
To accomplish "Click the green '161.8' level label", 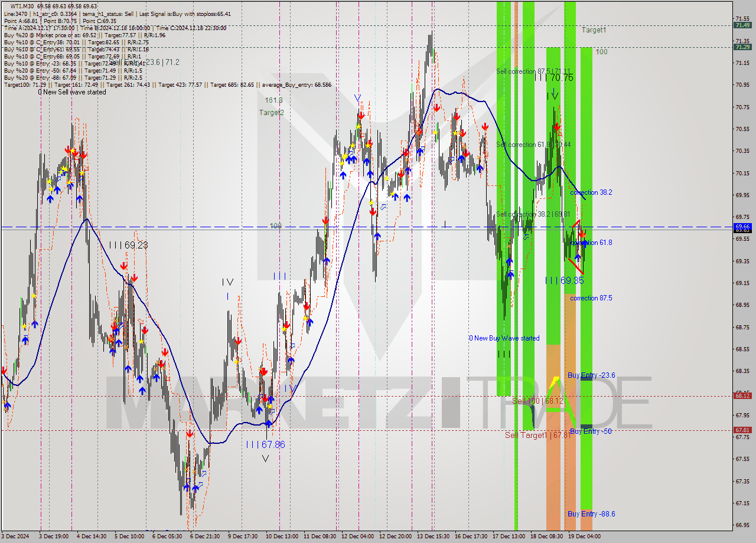I will [x=273, y=100].
